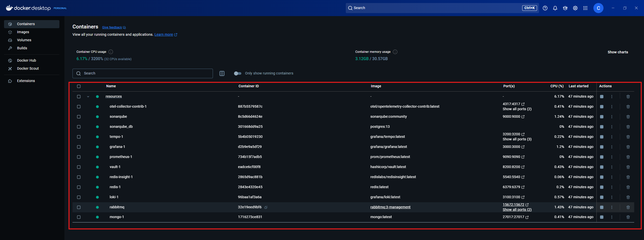Select image hashicorp/vault:latest
This screenshot has height=240, width=644.
click(388, 167)
